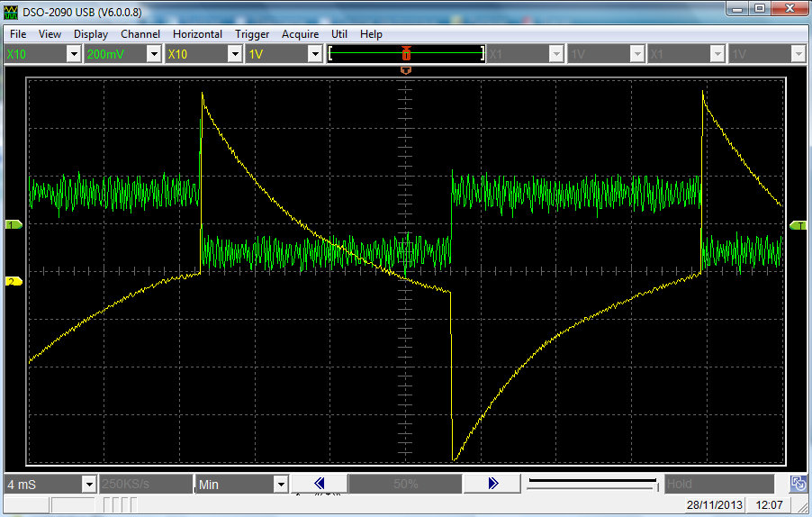
Task: Click the slider bar next to Hold
Action: point(592,485)
